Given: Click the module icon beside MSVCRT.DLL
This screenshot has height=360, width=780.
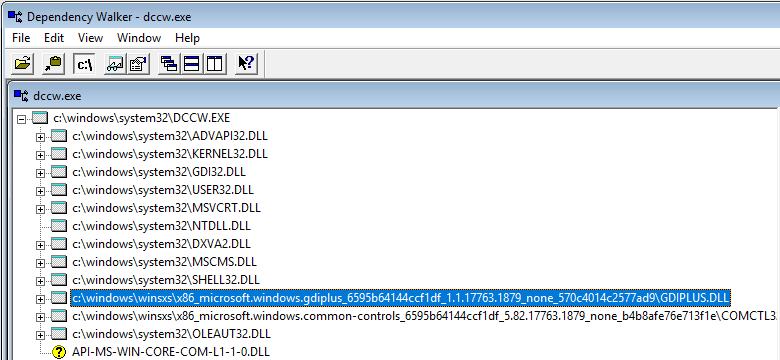Looking at the screenshot, I should click(x=59, y=208).
